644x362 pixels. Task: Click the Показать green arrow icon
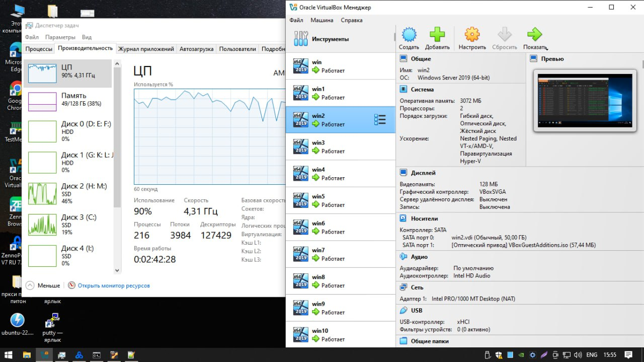point(534,35)
